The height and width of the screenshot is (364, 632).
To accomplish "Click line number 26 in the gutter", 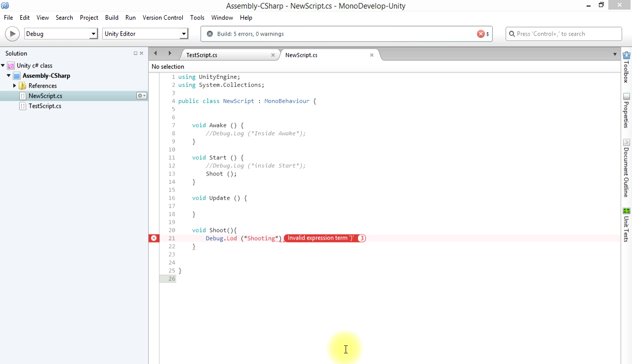I will pos(171,279).
